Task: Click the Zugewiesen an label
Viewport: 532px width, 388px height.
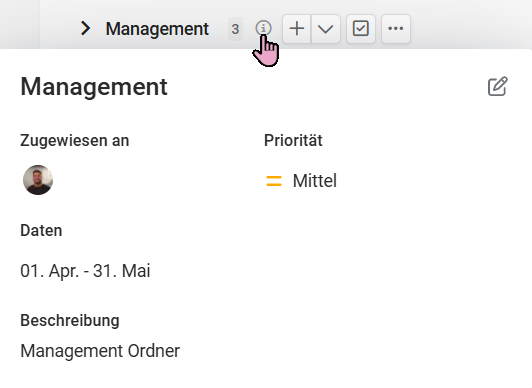Action: pos(75,141)
